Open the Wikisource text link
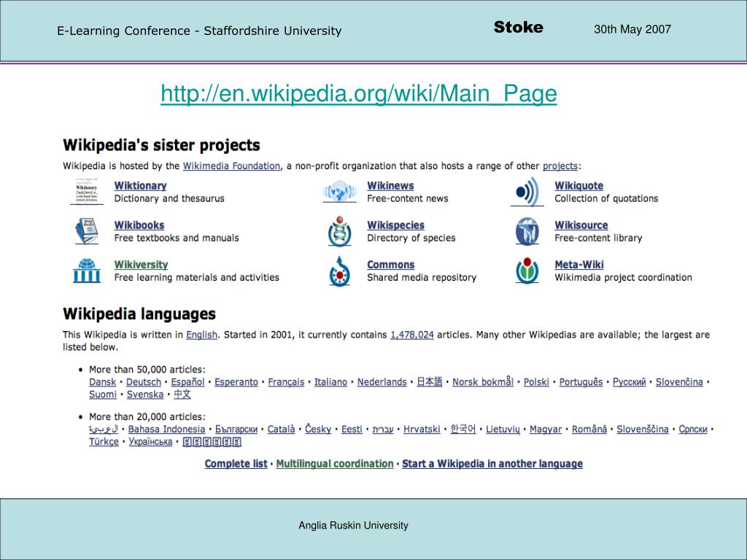Screen dimensions: 747x560 click(581, 225)
